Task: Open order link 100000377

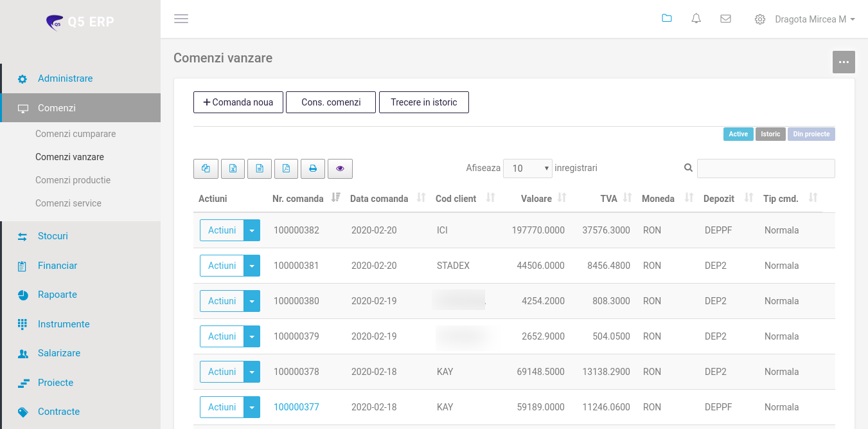Action: [296, 407]
